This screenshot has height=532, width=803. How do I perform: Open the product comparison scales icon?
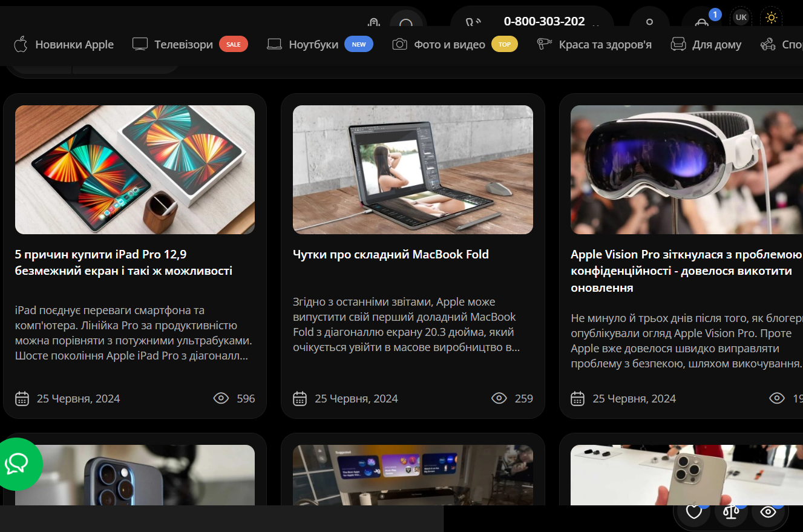pos(731,512)
